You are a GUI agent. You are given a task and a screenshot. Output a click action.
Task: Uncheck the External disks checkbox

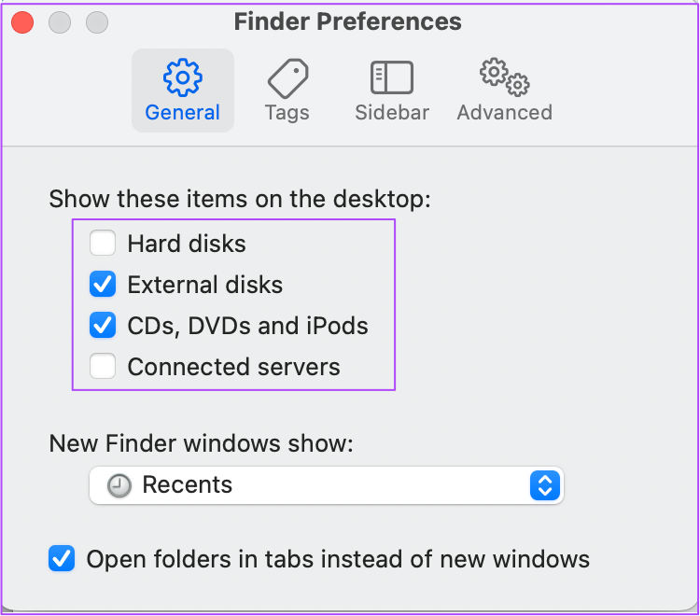click(x=103, y=284)
